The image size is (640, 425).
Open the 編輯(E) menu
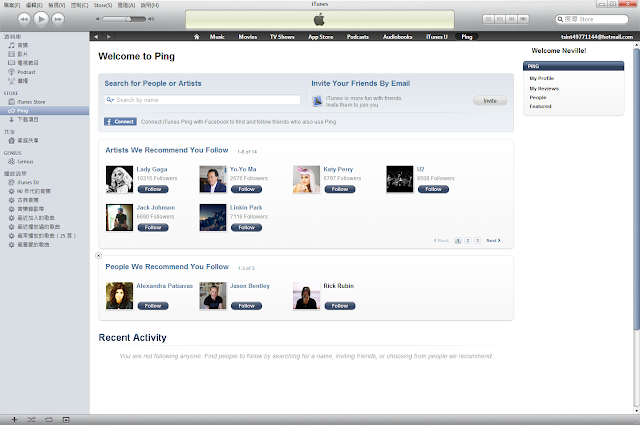tap(34, 5)
